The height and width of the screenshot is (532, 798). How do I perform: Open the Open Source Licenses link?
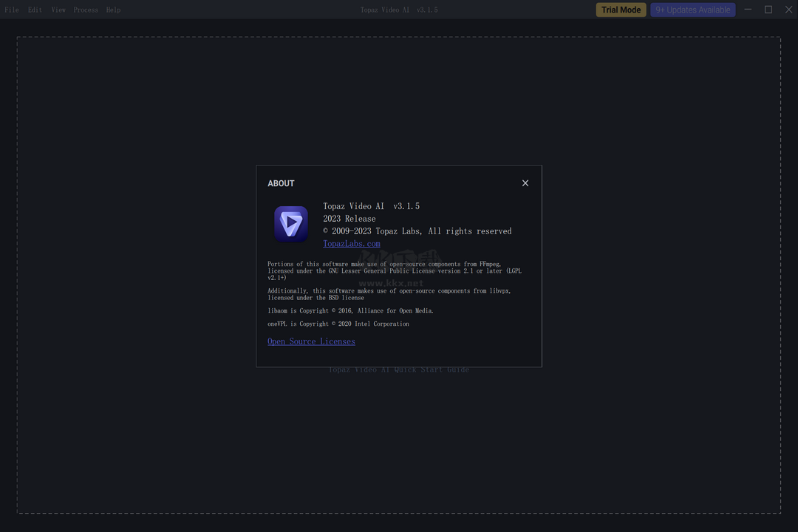(x=312, y=341)
